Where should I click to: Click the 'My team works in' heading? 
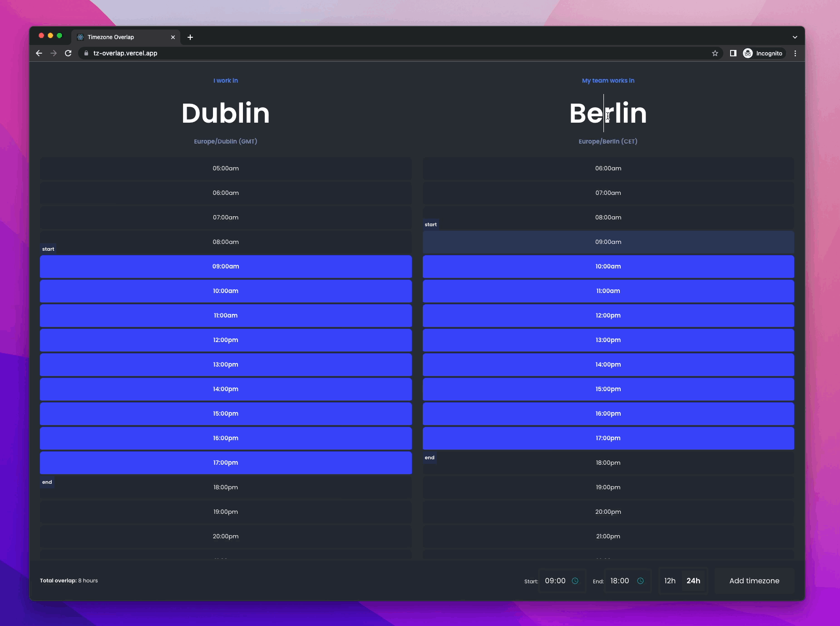(x=608, y=80)
